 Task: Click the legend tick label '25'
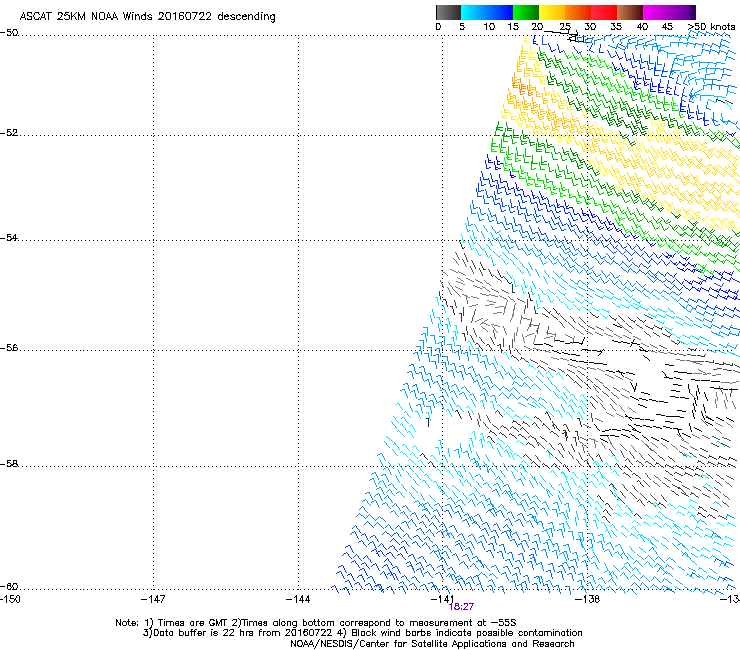pos(565,27)
